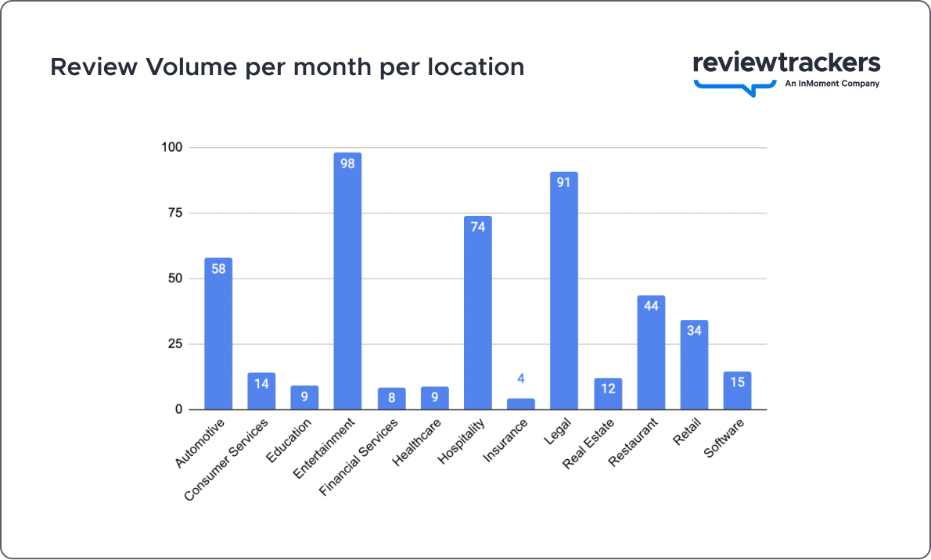This screenshot has height=560, width=931.
Task: Select the Automotive bar
Action: point(217,336)
